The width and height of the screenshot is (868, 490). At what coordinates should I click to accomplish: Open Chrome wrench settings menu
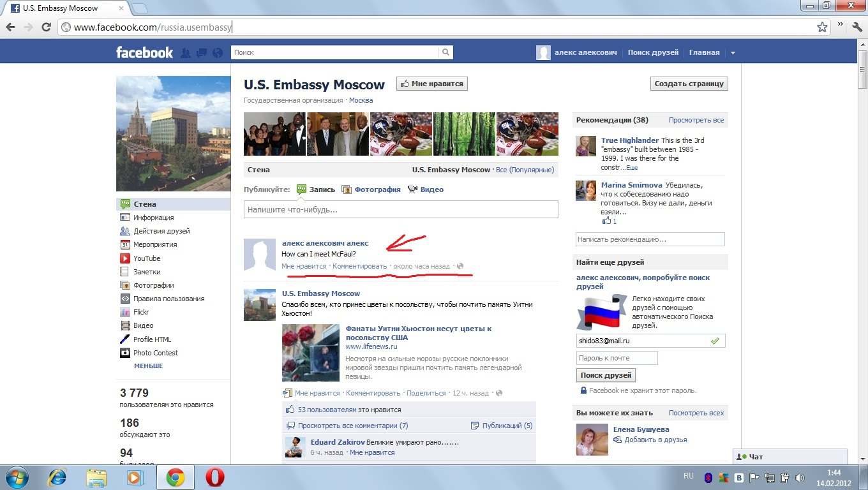pyautogui.click(x=857, y=27)
